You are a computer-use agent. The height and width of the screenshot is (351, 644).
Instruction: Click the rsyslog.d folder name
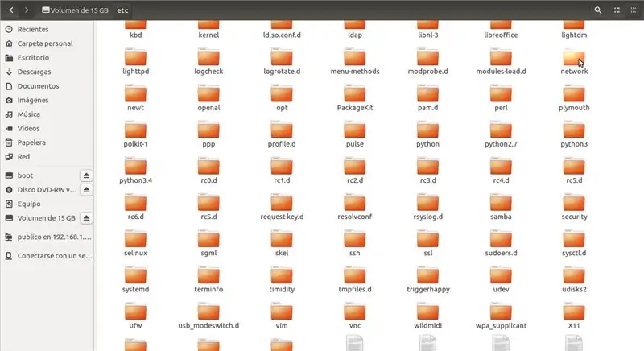click(x=427, y=217)
